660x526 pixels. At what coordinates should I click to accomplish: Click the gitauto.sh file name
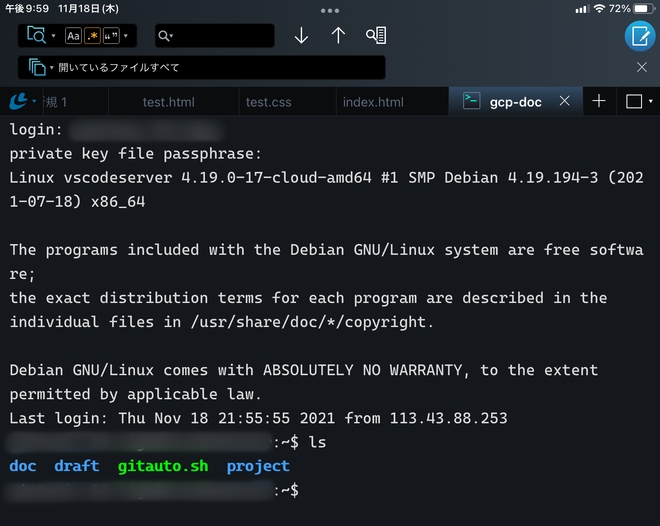(163, 466)
